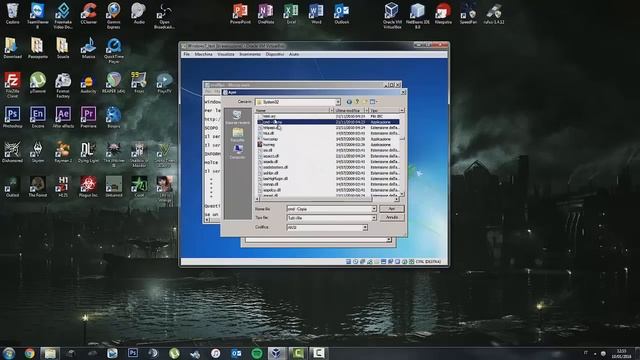Image resolution: width=640 pixels, height=360 pixels.
Task: Open Adobe Premiere desktop shortcut
Action: [x=88, y=117]
